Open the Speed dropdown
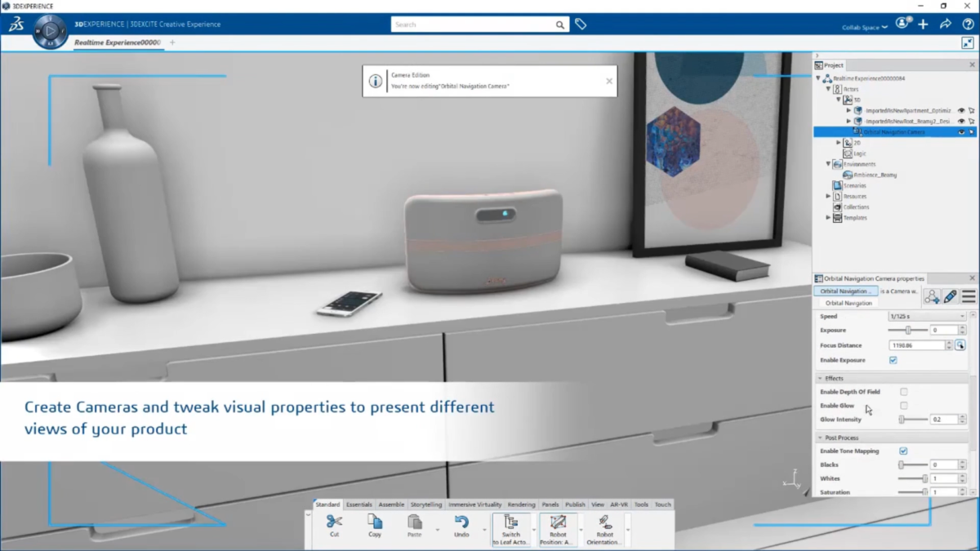 [927, 316]
